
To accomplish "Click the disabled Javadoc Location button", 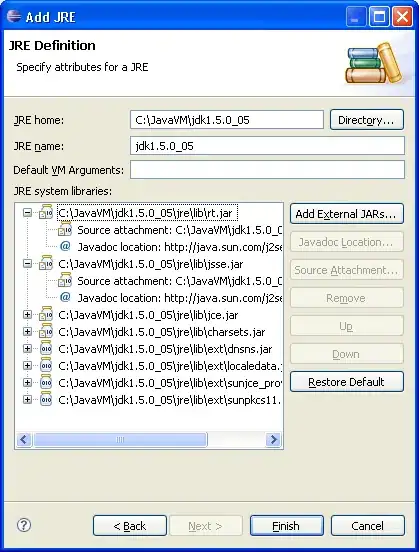I will pyautogui.click(x=346, y=242).
